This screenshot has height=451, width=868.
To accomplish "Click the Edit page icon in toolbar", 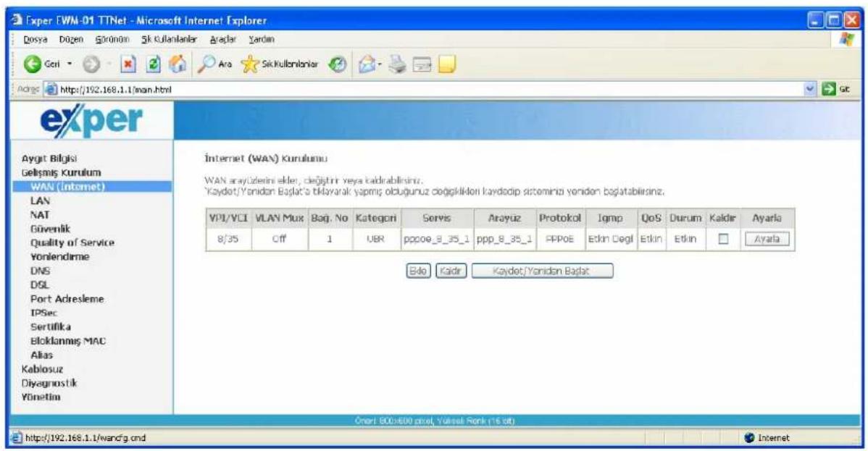I will tap(422, 65).
